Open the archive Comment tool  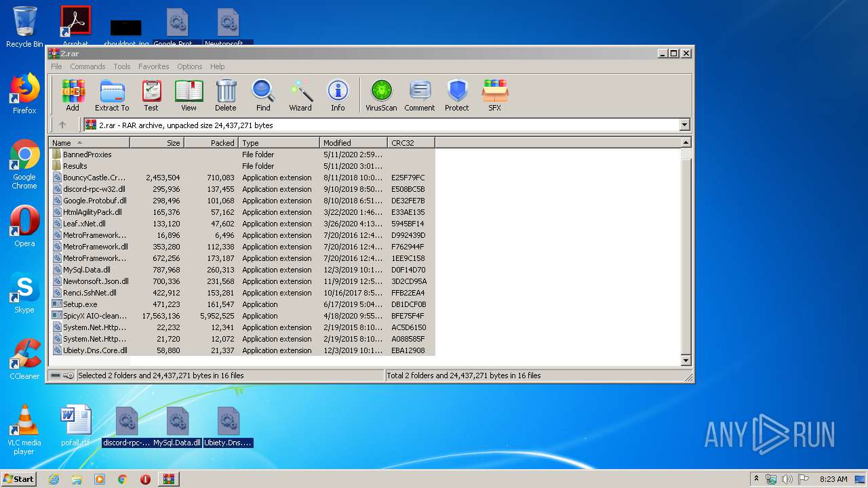click(x=420, y=96)
